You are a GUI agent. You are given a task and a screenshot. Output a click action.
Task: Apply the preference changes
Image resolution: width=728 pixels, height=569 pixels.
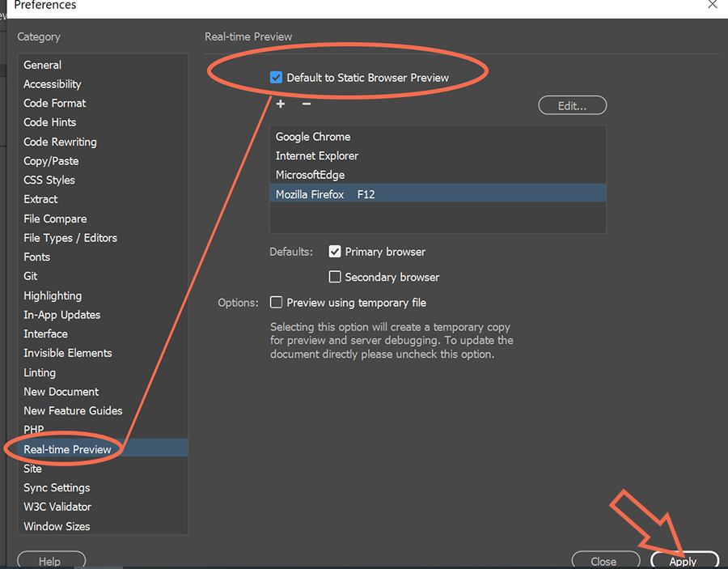click(x=684, y=560)
